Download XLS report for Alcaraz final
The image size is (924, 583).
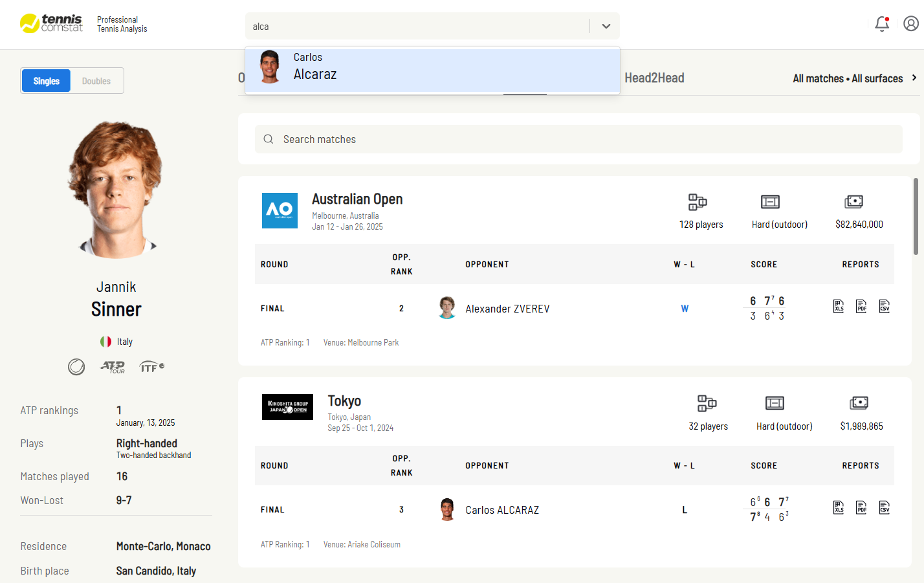pyautogui.click(x=839, y=507)
